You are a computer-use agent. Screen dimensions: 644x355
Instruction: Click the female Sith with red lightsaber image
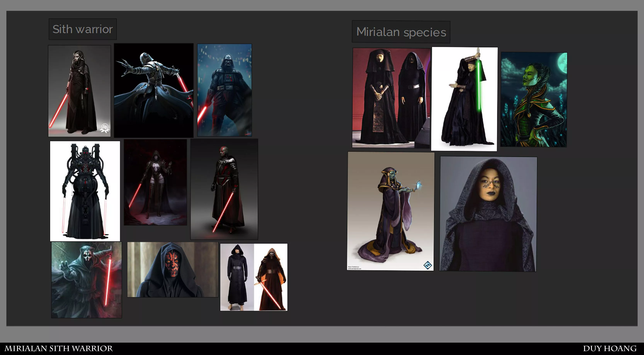pos(79,91)
